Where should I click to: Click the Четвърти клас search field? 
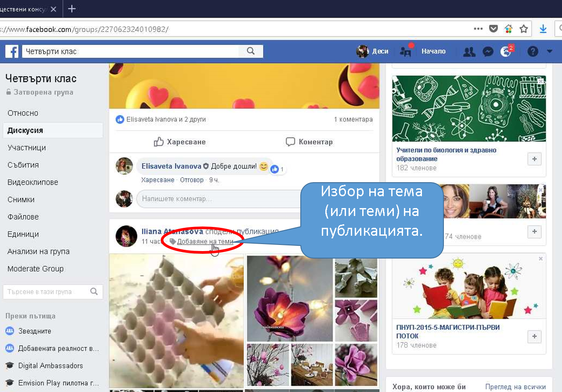click(x=130, y=51)
